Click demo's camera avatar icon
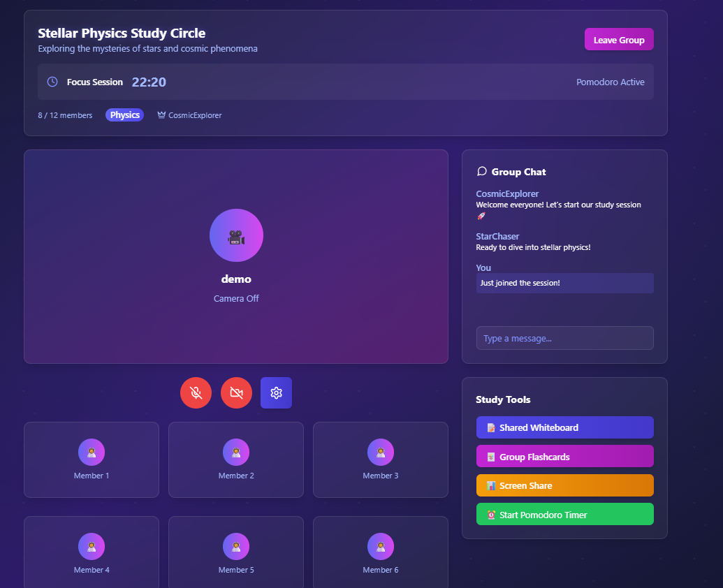The image size is (723, 588). (x=237, y=235)
